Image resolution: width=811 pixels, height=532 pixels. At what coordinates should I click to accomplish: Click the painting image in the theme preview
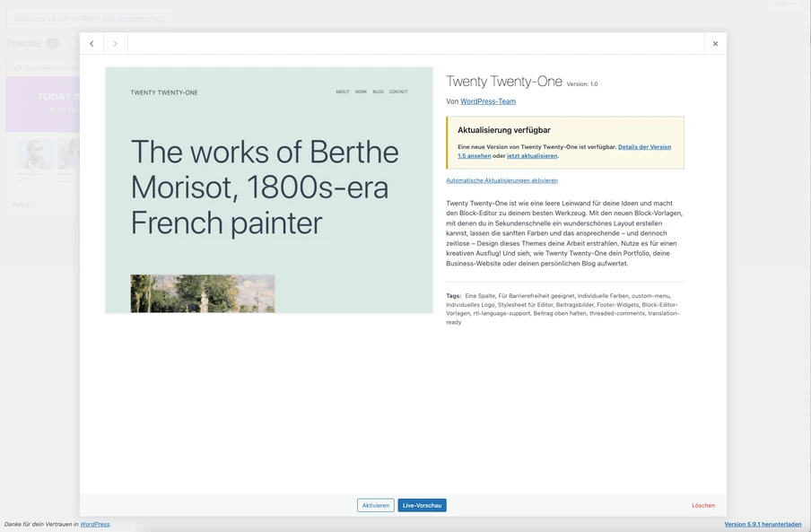203,293
